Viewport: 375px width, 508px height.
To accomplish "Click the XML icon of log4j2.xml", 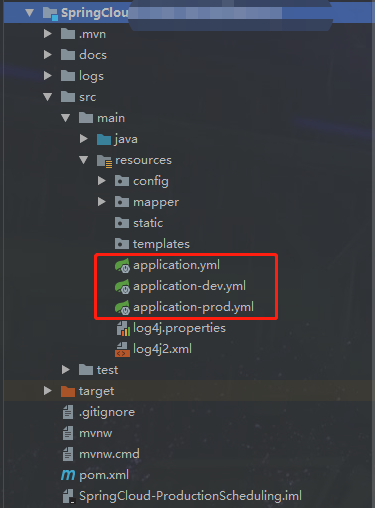I will [x=122, y=349].
